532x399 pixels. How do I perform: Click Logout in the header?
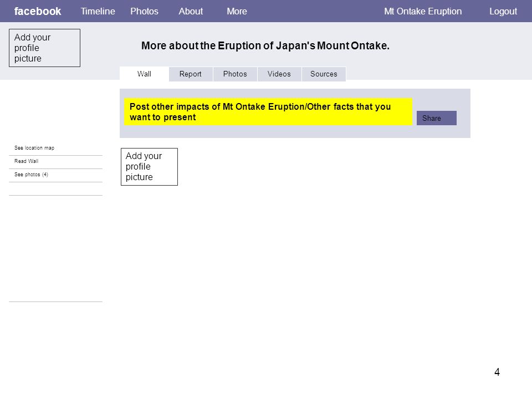click(503, 11)
